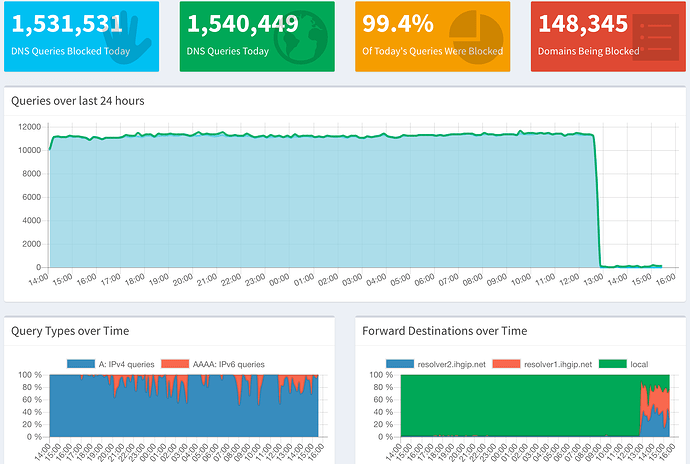Click the list icon in Domains Being Blocked box
690x464 pixels.
click(651, 38)
